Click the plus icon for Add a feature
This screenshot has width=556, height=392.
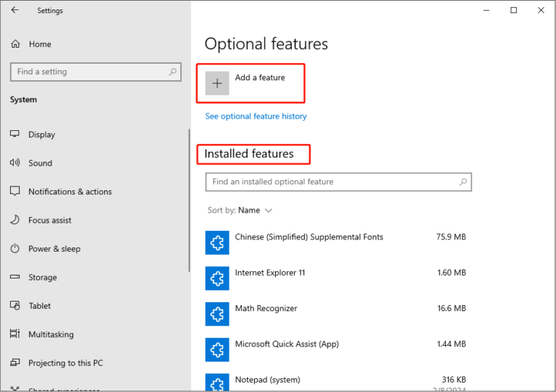click(217, 83)
